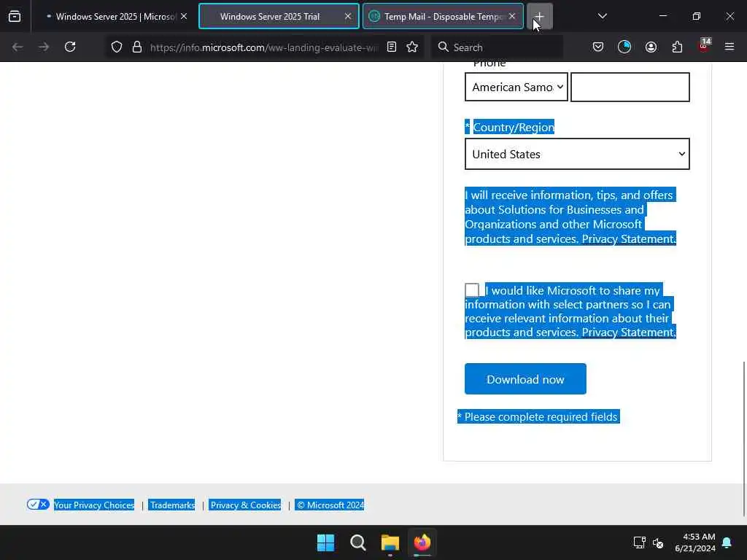The width and height of the screenshot is (747, 560).
Task: Toggle Reader View icon in address bar
Action: click(392, 47)
